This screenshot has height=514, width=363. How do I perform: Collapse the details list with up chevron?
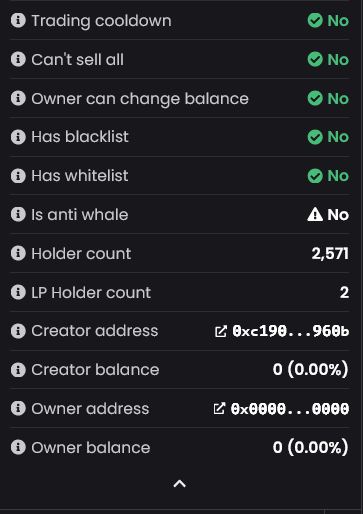[180, 484]
